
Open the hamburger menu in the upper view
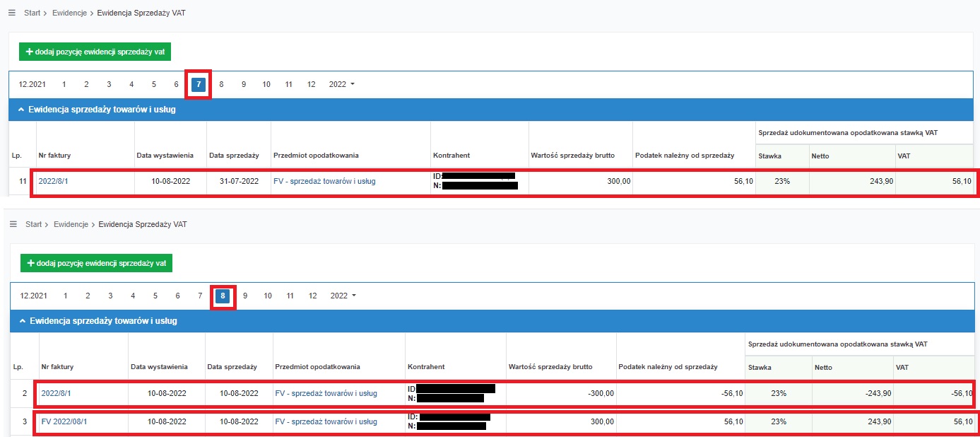point(11,13)
